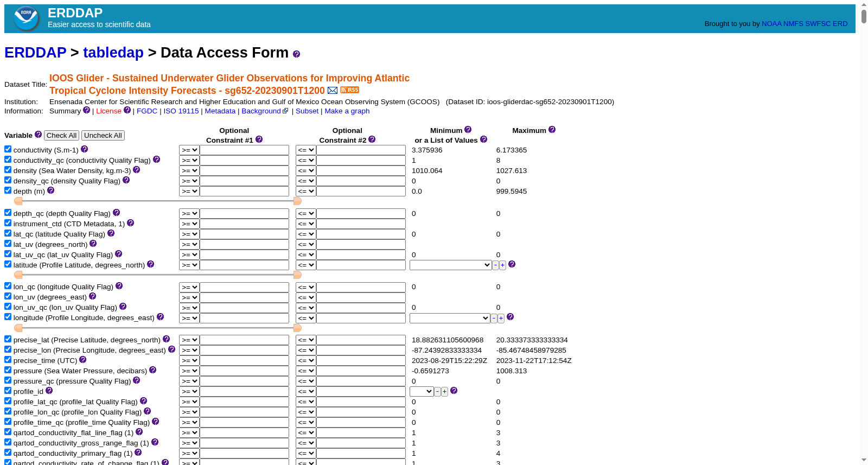The width and height of the screenshot is (868, 465).
Task: Open the FGDC metadata link
Action: point(147,111)
